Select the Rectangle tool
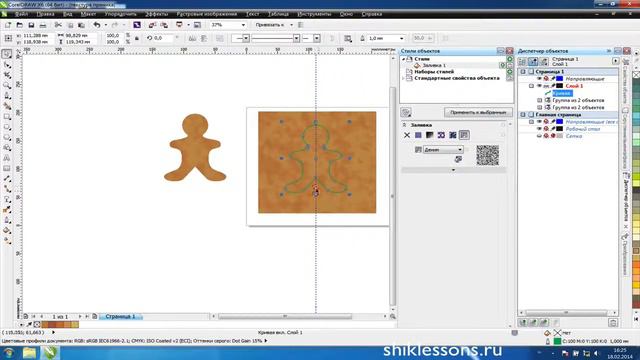The width and height of the screenshot is (640, 360). (7, 117)
